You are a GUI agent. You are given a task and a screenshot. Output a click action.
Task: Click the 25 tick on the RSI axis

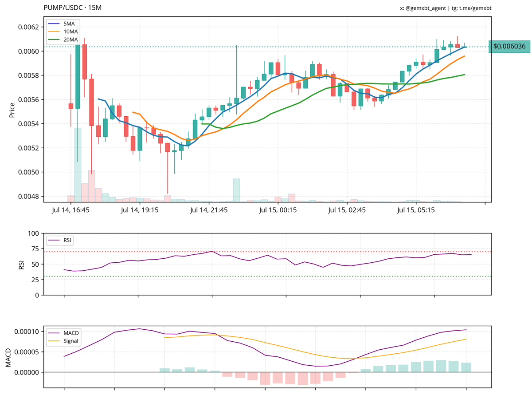36,280
